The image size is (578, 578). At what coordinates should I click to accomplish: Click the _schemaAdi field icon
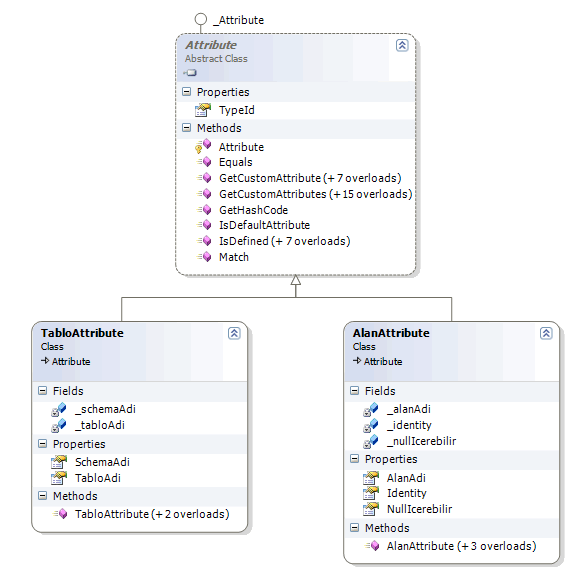point(59,410)
